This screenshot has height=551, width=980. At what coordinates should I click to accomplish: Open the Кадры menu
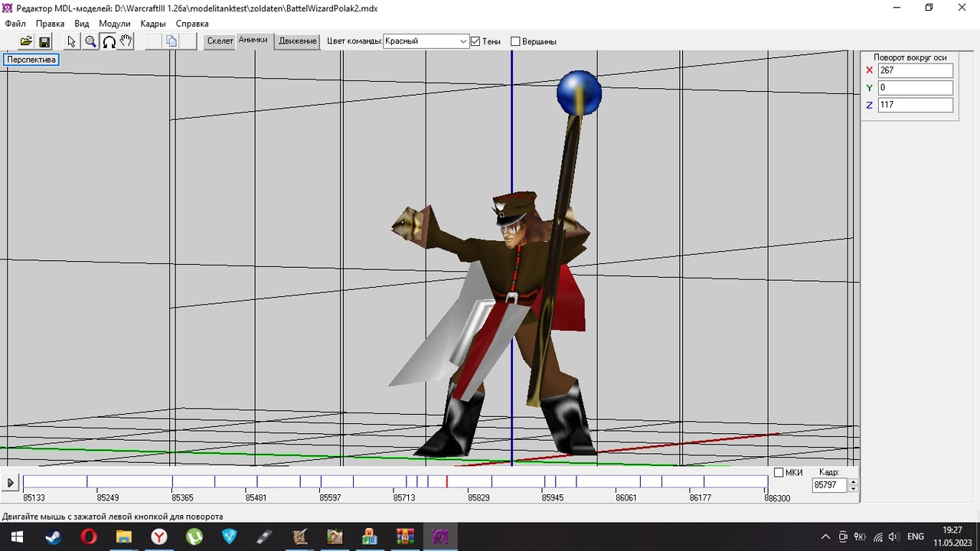pyautogui.click(x=153, y=24)
